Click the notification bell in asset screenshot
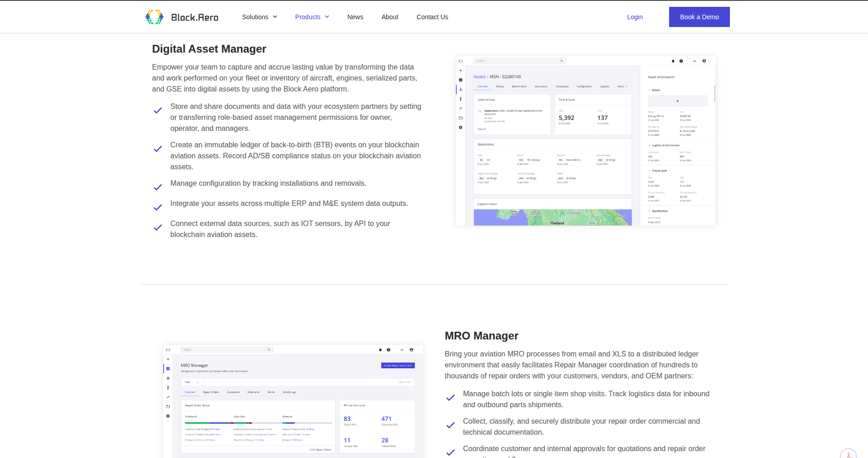 click(x=673, y=61)
